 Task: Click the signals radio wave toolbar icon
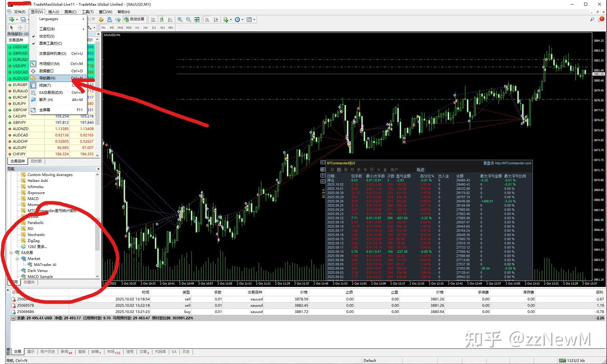coord(118,19)
